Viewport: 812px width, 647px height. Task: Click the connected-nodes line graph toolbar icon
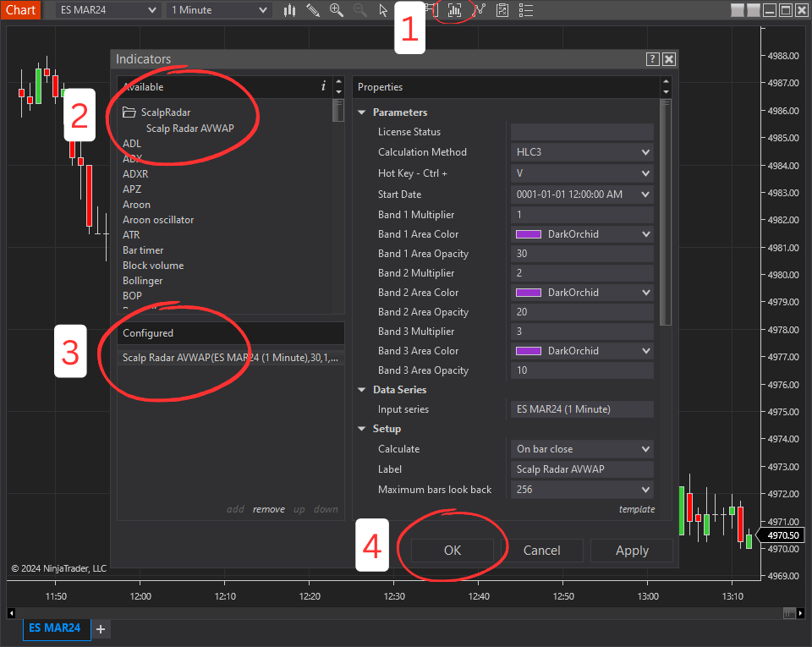point(479,10)
